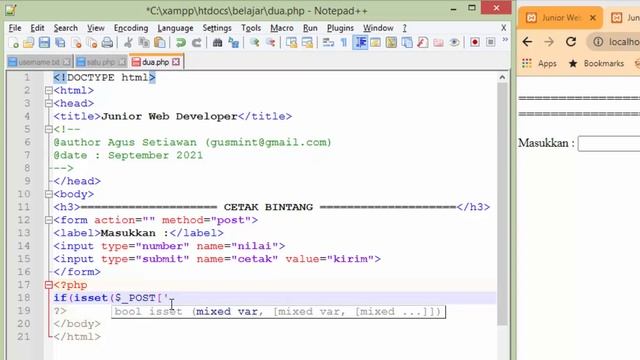The height and width of the screenshot is (360, 640).
Task: Cut selection using scissors icon
Action: point(128,42)
